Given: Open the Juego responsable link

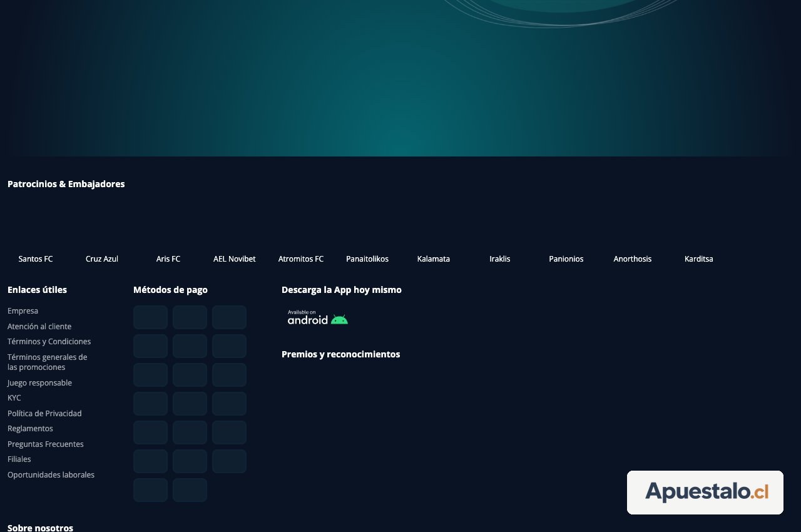Looking at the screenshot, I should tap(39, 383).
